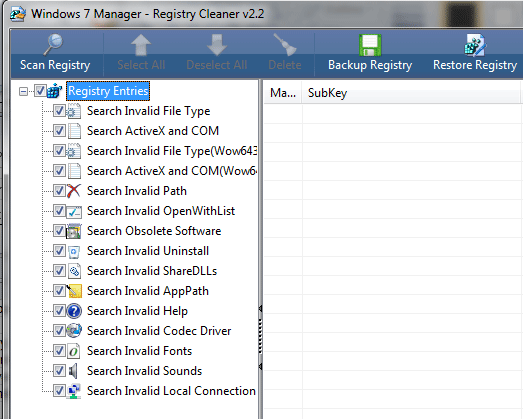Uncheck the Registry Entries root checkbox
This screenshot has height=419, width=523.
pyautogui.click(x=40, y=90)
